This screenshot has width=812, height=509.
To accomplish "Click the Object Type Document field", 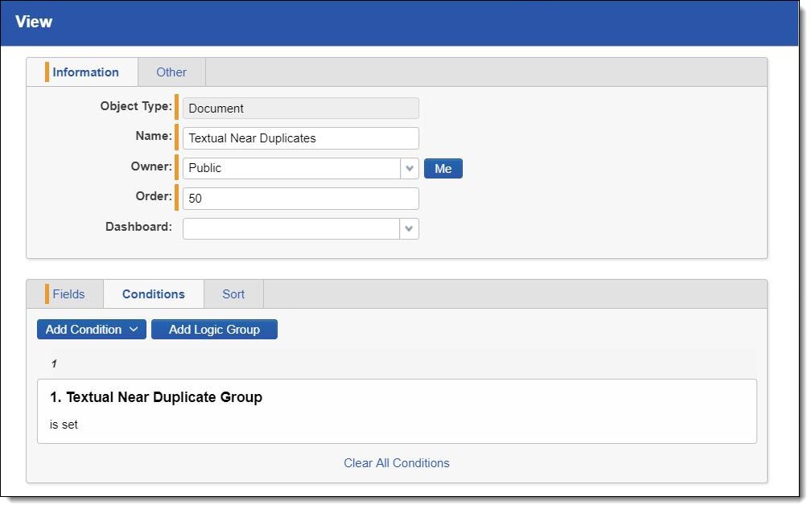I will point(300,109).
